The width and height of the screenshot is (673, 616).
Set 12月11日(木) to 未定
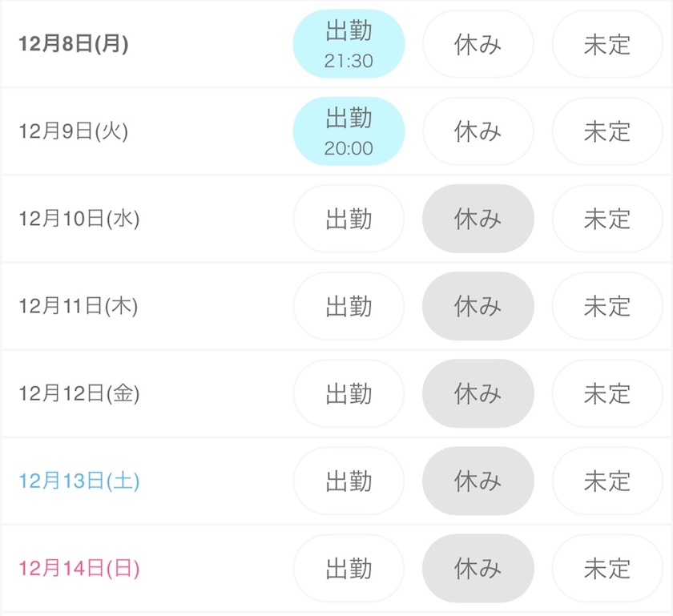coord(607,306)
